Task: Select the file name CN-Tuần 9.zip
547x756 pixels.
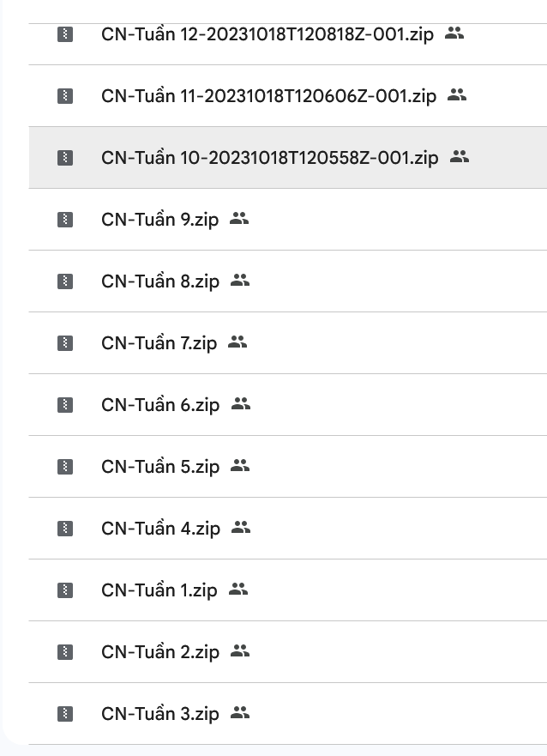Action: (x=159, y=220)
